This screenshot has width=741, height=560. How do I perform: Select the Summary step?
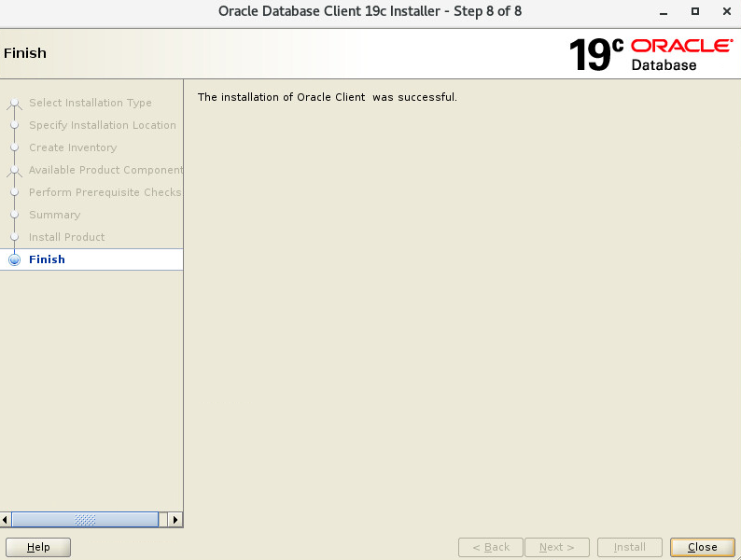coord(55,215)
